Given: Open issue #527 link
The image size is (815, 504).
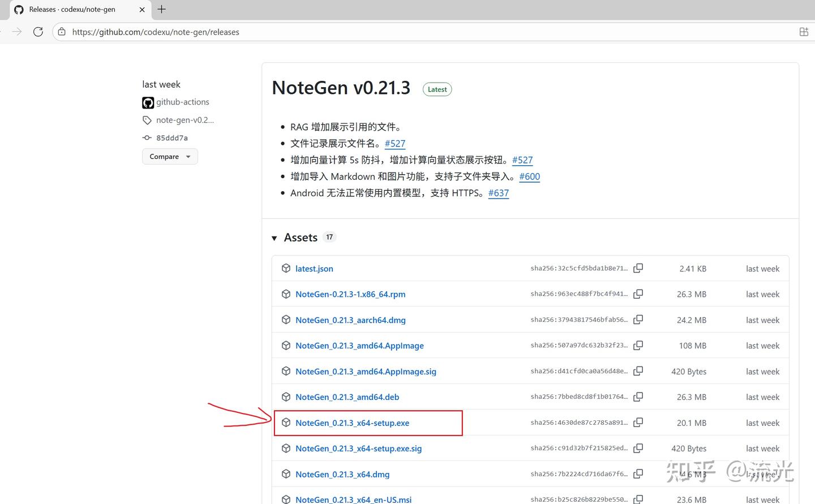Looking at the screenshot, I should 394,144.
